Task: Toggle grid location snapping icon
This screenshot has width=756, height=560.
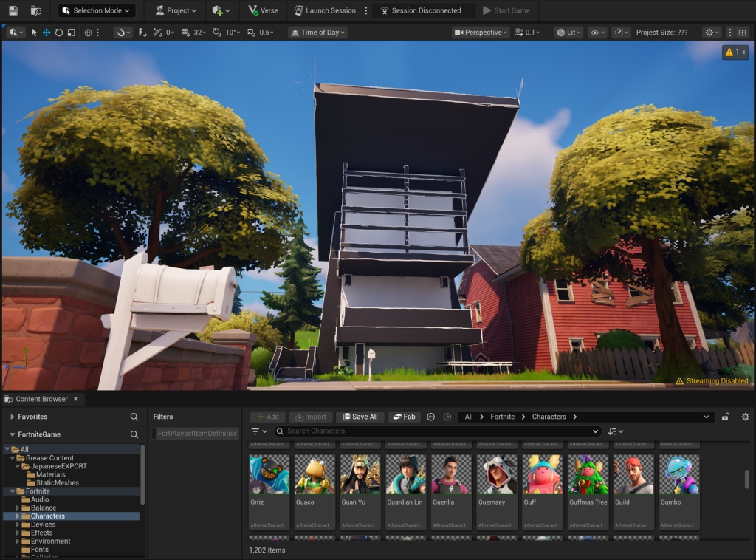Action: 185,33
